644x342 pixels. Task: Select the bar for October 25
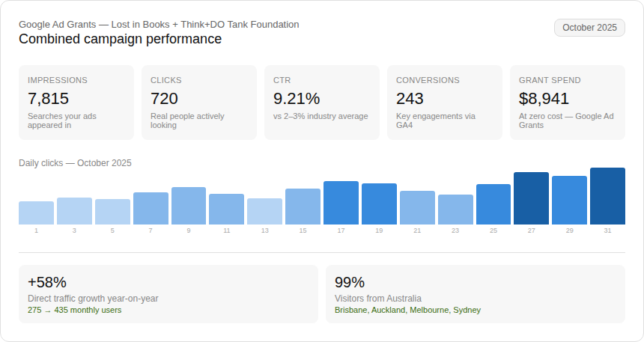tap(493, 205)
